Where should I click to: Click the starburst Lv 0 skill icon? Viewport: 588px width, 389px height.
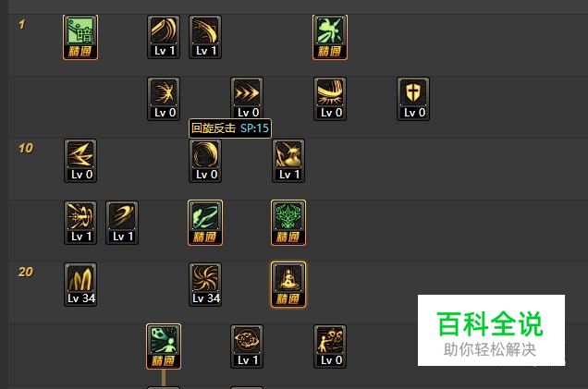(x=164, y=99)
